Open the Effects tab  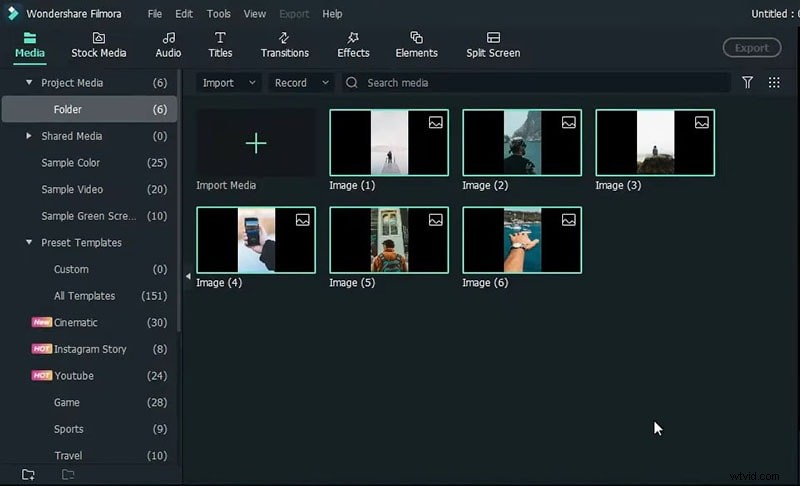pos(353,45)
